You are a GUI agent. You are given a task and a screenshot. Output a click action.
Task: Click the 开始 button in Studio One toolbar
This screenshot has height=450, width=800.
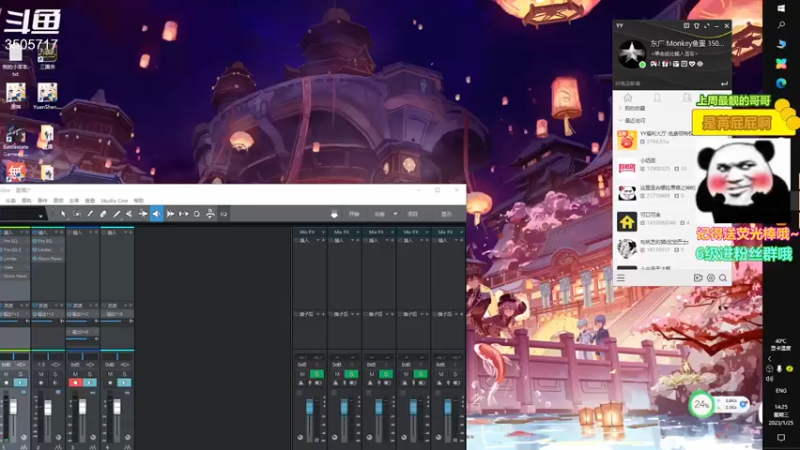tap(354, 214)
